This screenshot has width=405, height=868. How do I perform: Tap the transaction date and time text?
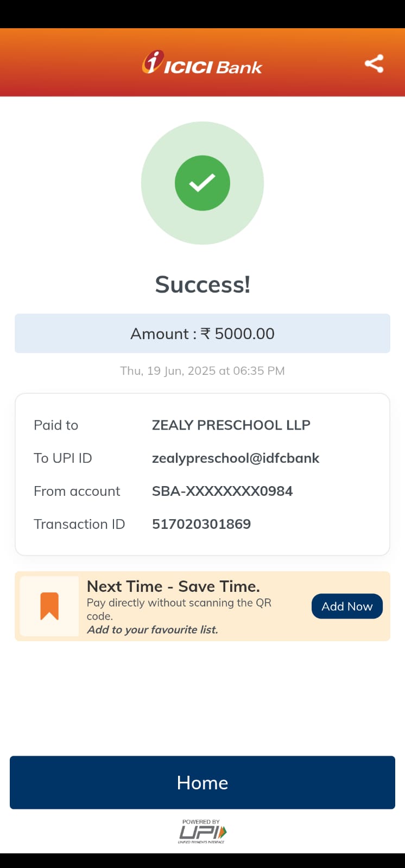coord(202,371)
